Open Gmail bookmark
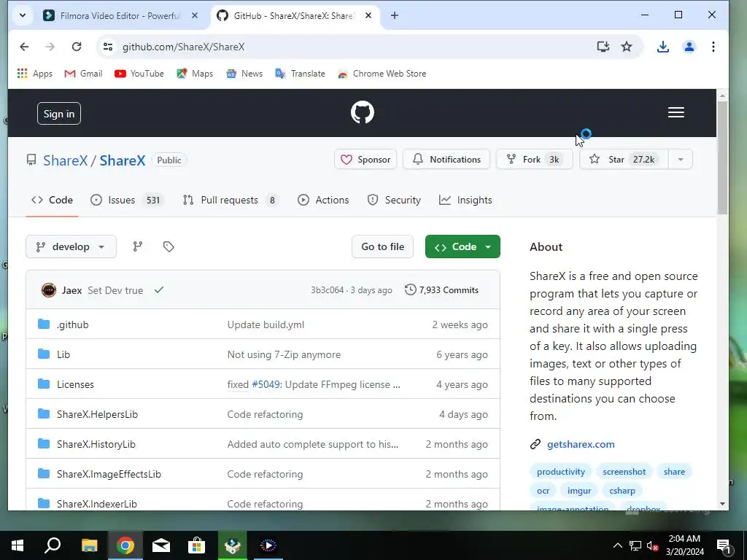This screenshot has height=560, width=747. coord(83,74)
